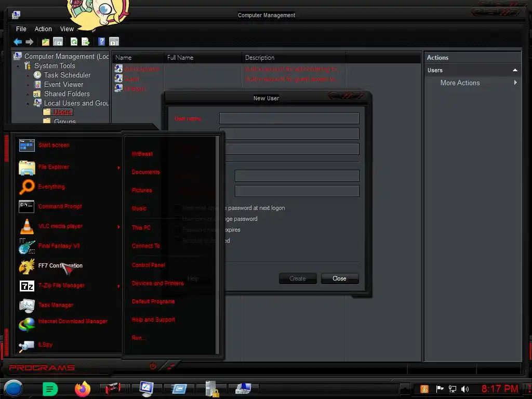Sort by the Description column header
The image size is (532, 399).
[x=294, y=58]
